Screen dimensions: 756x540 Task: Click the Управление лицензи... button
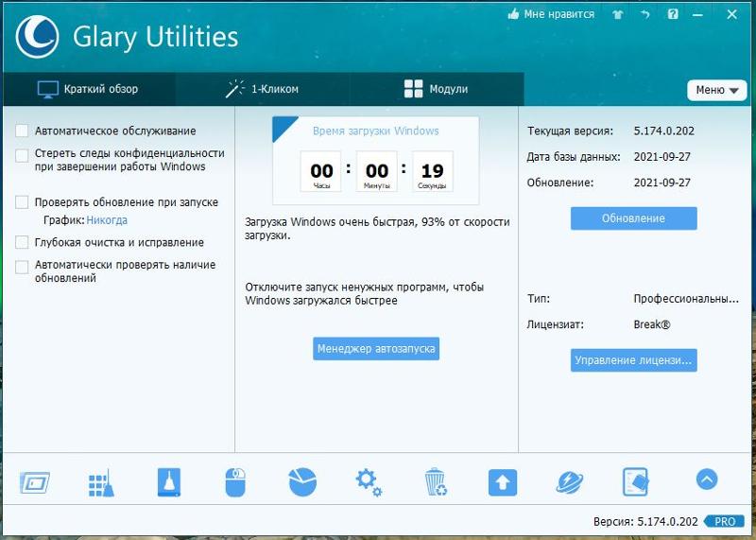[633, 360]
